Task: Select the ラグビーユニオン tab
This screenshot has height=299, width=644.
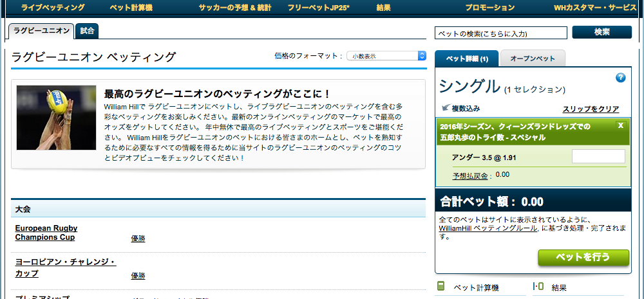Action: coord(42,30)
